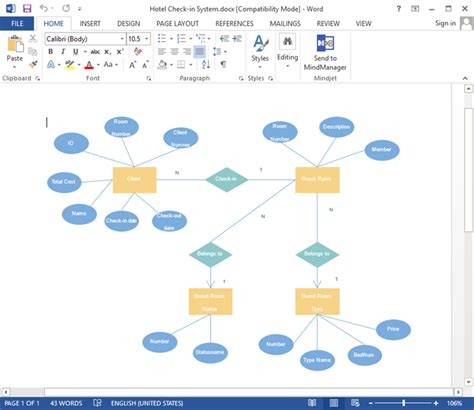Toggle bold formatting

click(51, 52)
